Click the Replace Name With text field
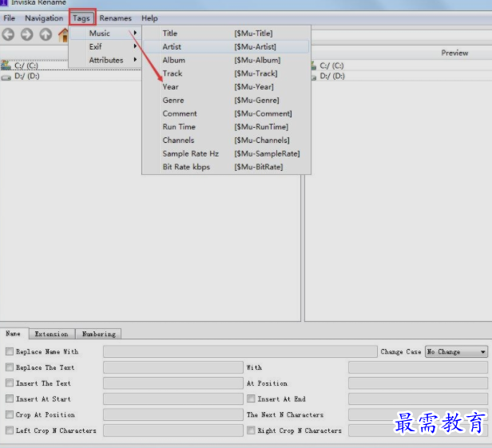This screenshot has height=448, width=492. (x=240, y=351)
